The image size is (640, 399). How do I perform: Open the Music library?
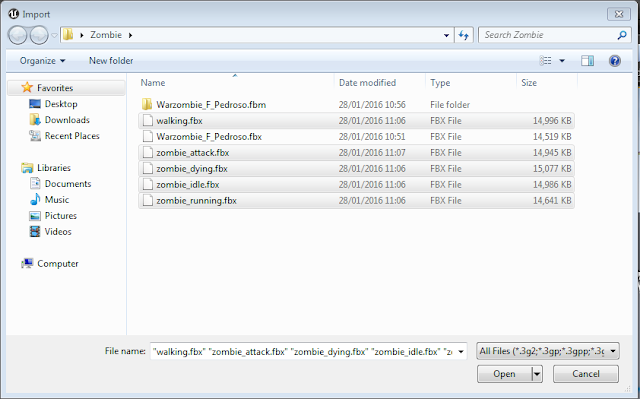pyautogui.click(x=57, y=200)
